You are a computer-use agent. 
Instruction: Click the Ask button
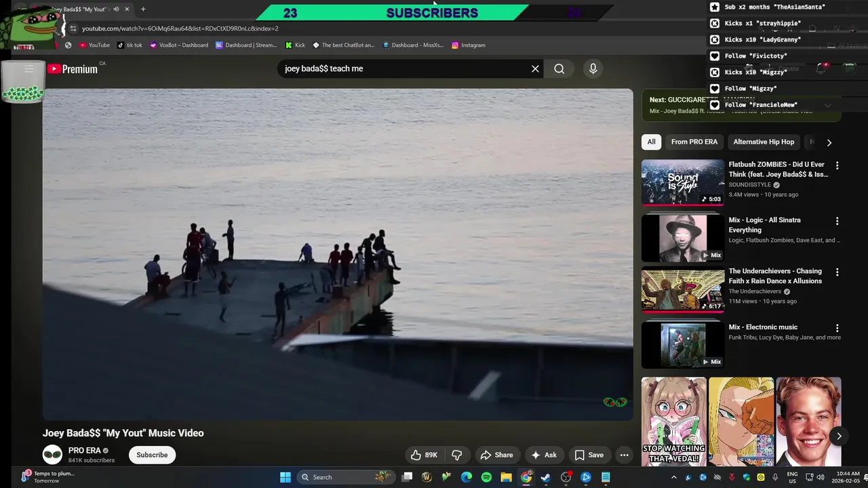coord(544,455)
